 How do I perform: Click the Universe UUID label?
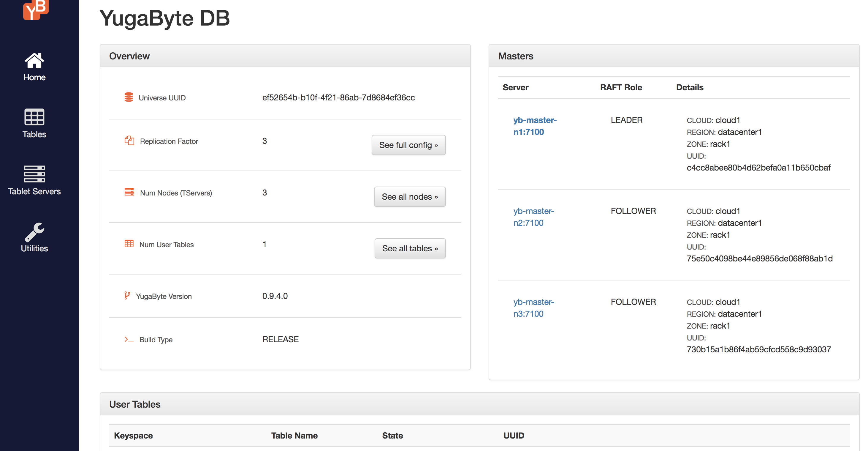click(162, 98)
